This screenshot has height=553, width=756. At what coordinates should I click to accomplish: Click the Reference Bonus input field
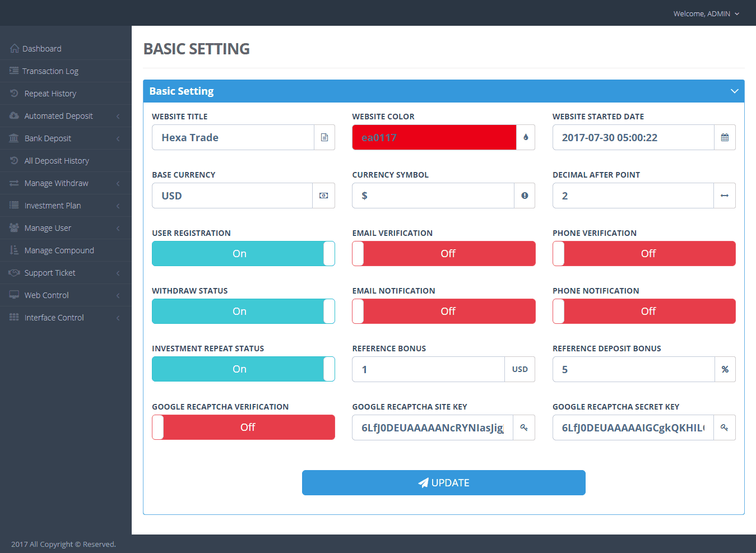click(x=428, y=369)
